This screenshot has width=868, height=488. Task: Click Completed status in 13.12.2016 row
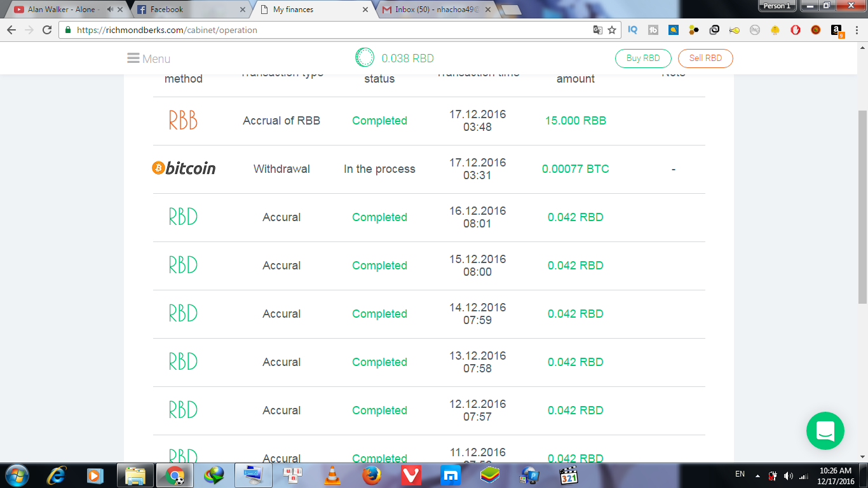pyautogui.click(x=379, y=362)
